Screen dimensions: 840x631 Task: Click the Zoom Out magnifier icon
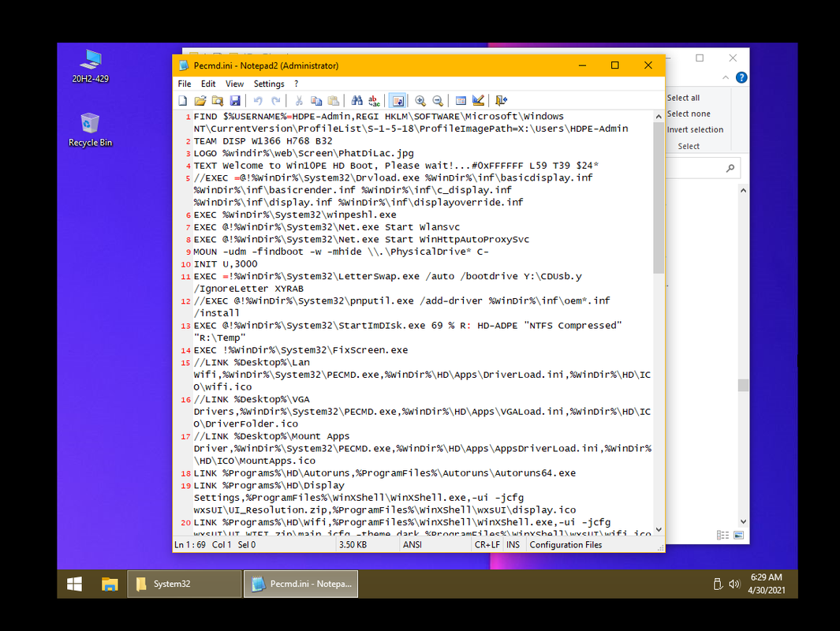pos(438,101)
